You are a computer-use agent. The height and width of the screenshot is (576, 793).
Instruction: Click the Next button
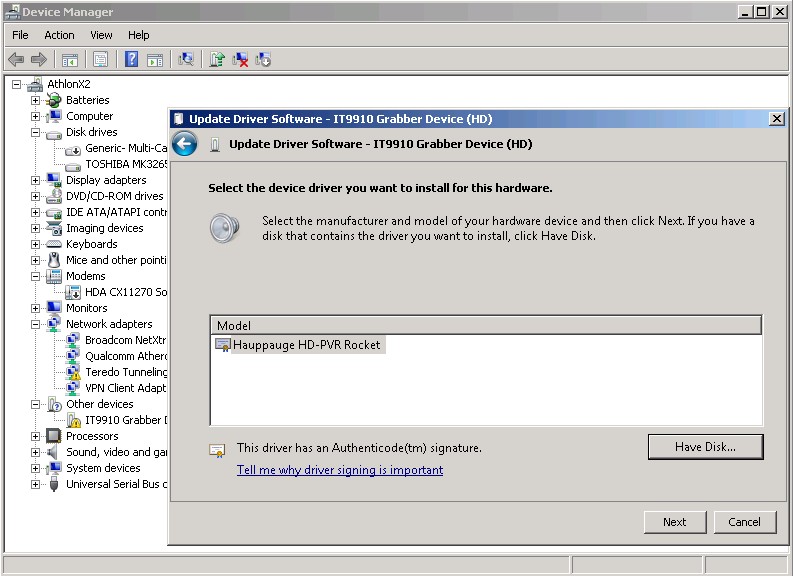[x=675, y=522]
